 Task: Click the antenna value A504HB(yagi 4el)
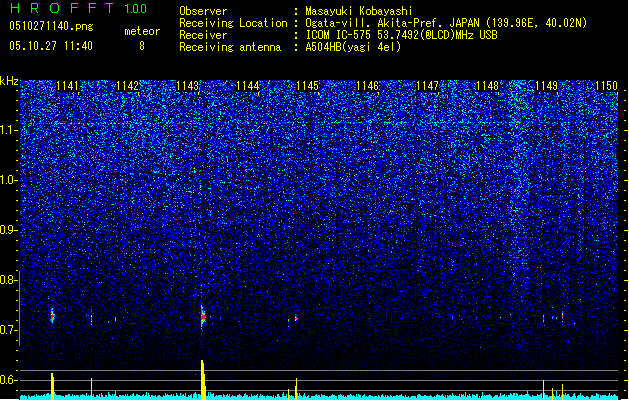point(353,47)
